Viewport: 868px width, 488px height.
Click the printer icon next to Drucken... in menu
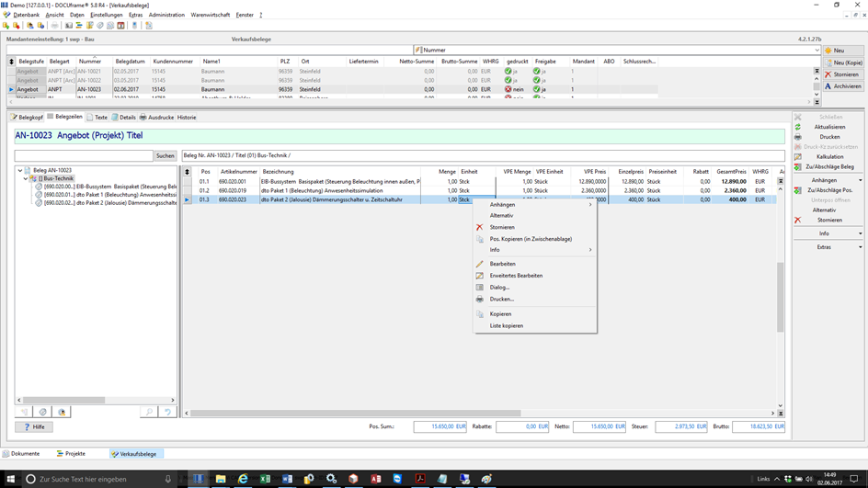(x=479, y=299)
